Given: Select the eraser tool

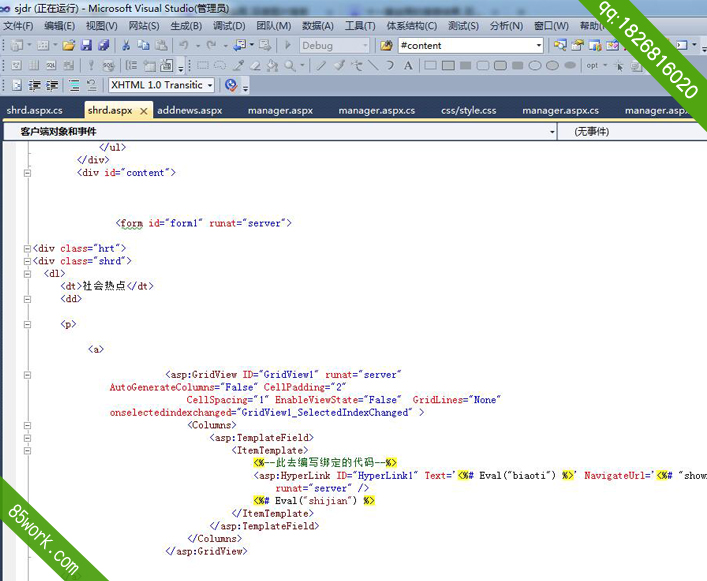Looking at the screenshot, I should [255, 66].
